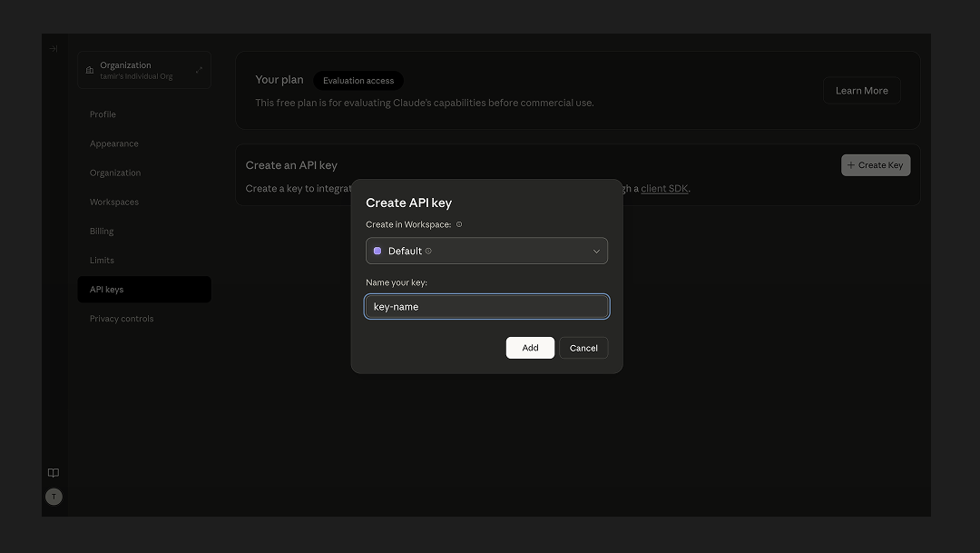Open the user avatar T menu
The image size is (980, 553).
coord(54,497)
